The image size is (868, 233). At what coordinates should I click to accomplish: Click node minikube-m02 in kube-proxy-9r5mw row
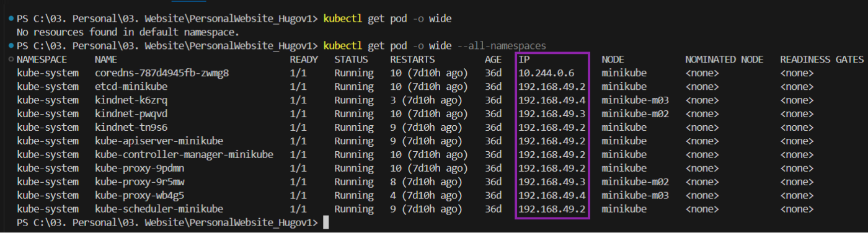(x=635, y=182)
